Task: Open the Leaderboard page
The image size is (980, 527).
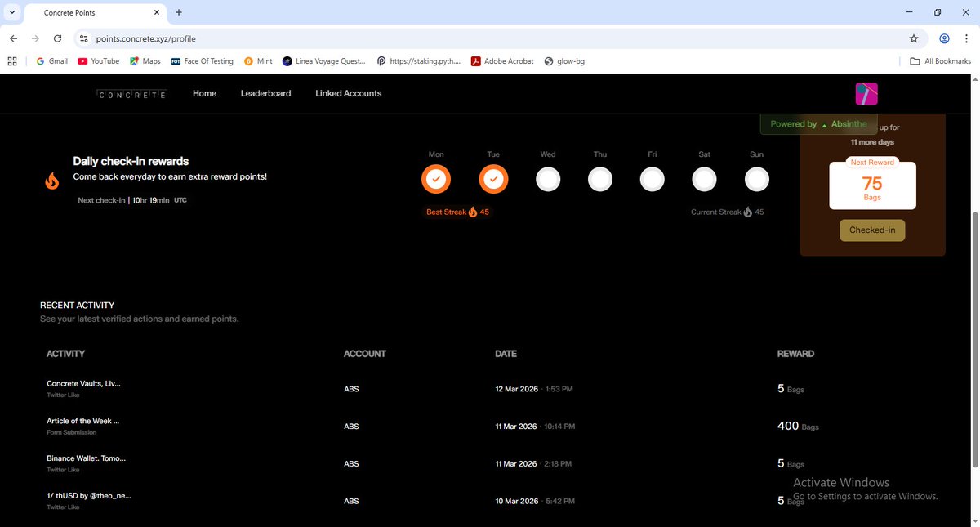Action: click(265, 93)
